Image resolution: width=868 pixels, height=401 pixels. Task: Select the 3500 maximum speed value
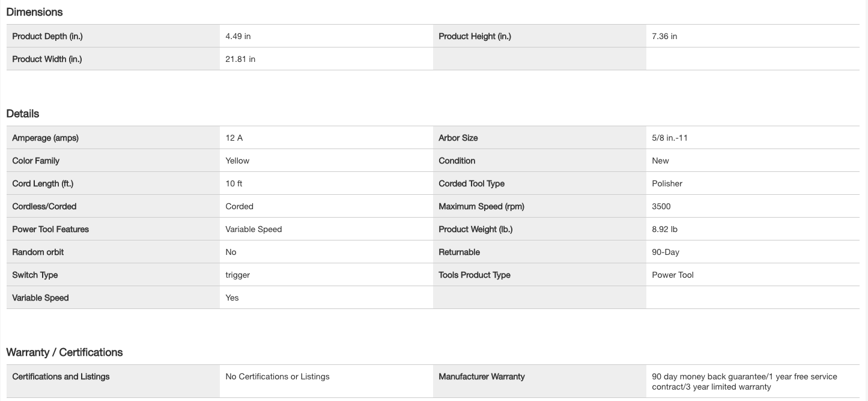[661, 206]
